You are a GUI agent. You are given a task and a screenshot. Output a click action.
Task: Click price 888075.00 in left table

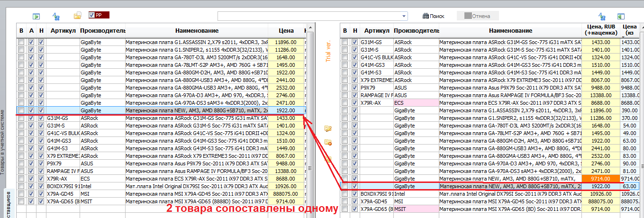286,194
